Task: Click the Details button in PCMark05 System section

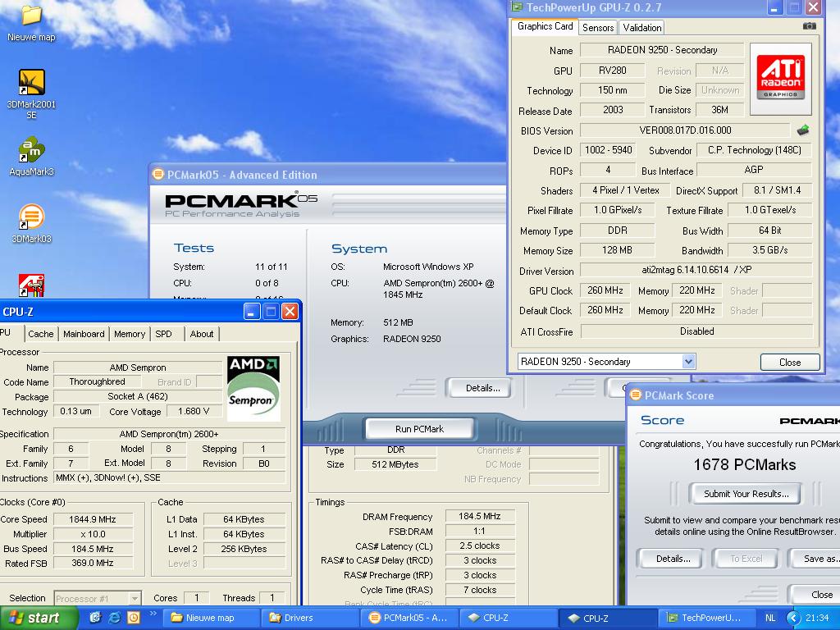Action: tap(478, 388)
